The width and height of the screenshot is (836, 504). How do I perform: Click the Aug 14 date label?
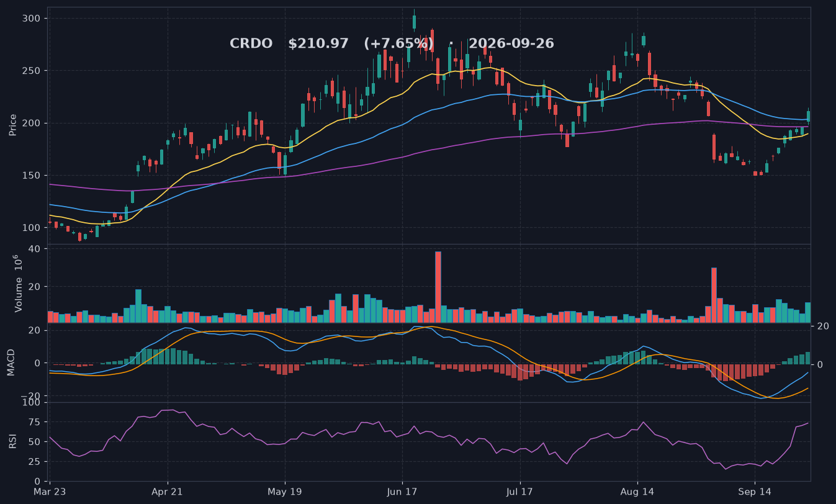[637, 491]
